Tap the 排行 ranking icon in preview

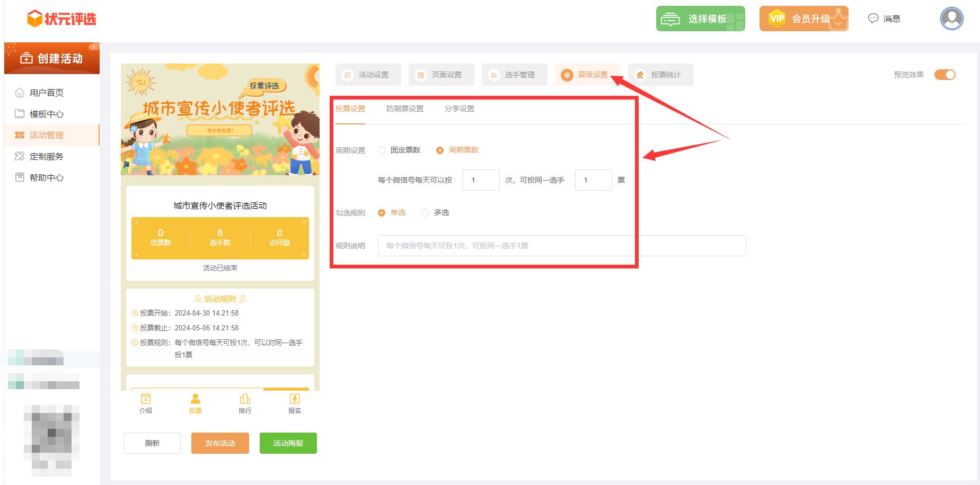click(245, 399)
